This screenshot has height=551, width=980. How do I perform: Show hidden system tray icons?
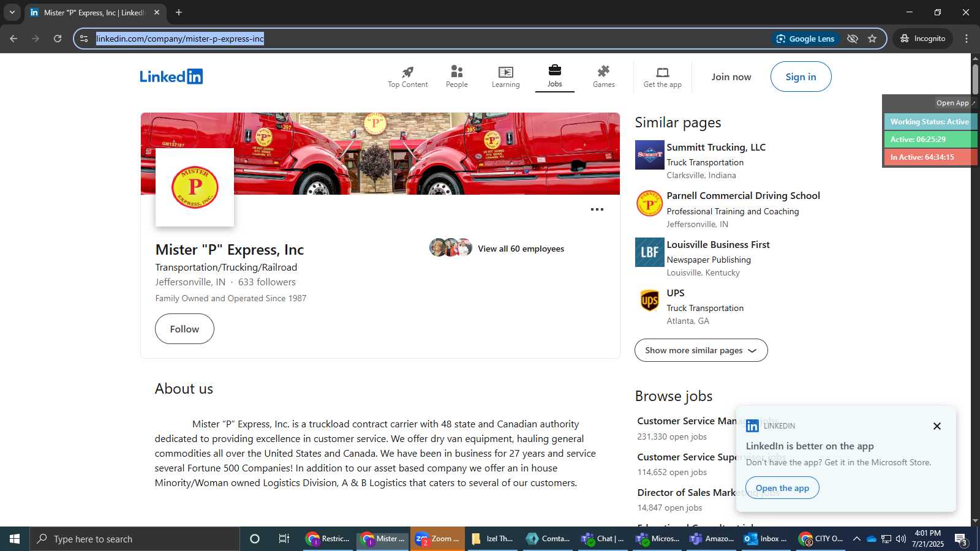[x=856, y=539]
